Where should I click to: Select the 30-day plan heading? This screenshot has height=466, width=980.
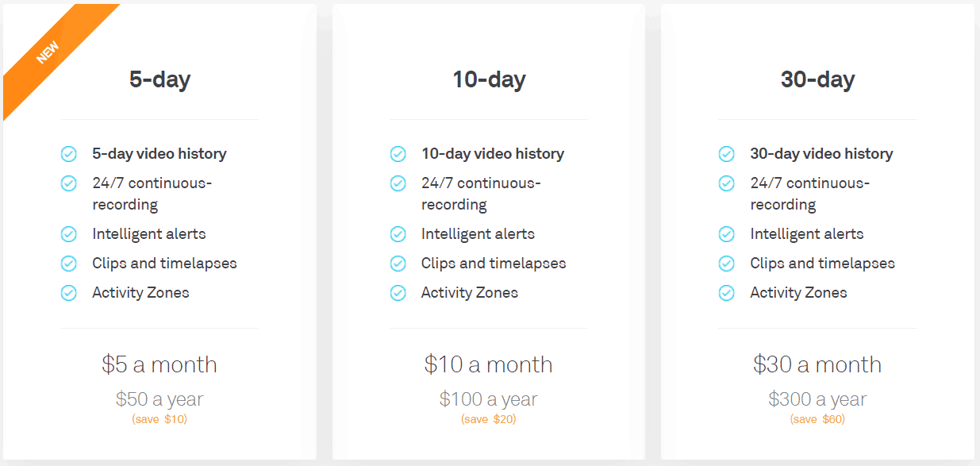pyautogui.click(x=817, y=79)
